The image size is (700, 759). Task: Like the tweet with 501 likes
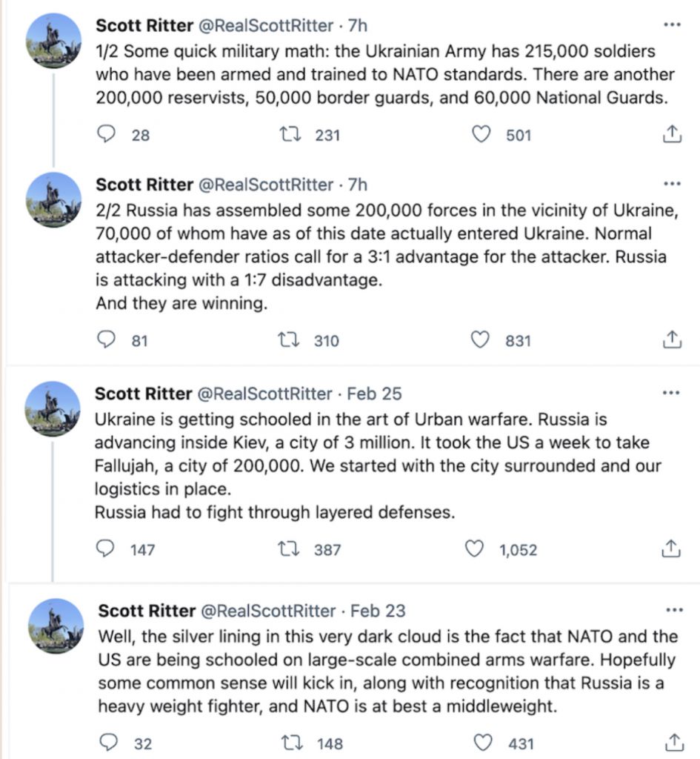click(481, 134)
